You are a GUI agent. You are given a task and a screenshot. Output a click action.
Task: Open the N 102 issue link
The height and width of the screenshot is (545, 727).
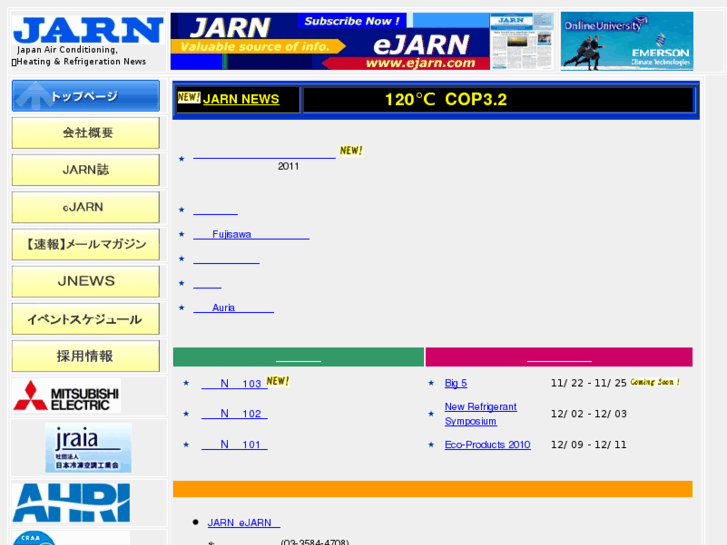[234, 414]
